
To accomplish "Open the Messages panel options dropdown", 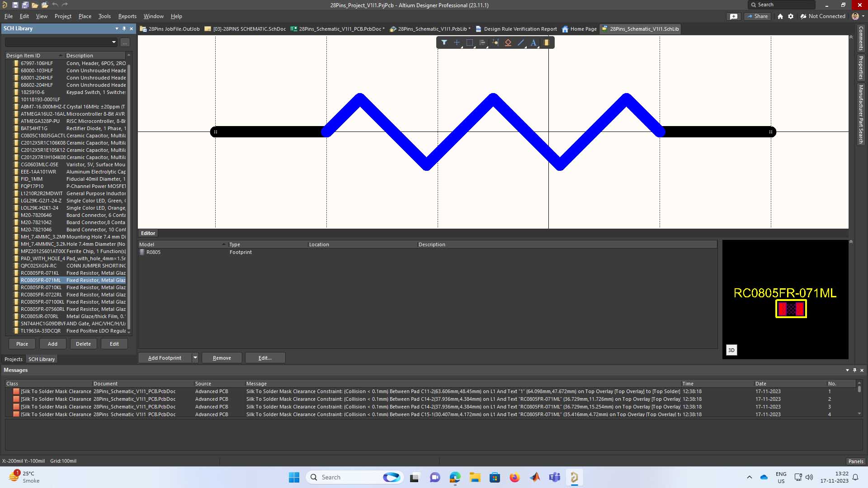I will [847, 370].
